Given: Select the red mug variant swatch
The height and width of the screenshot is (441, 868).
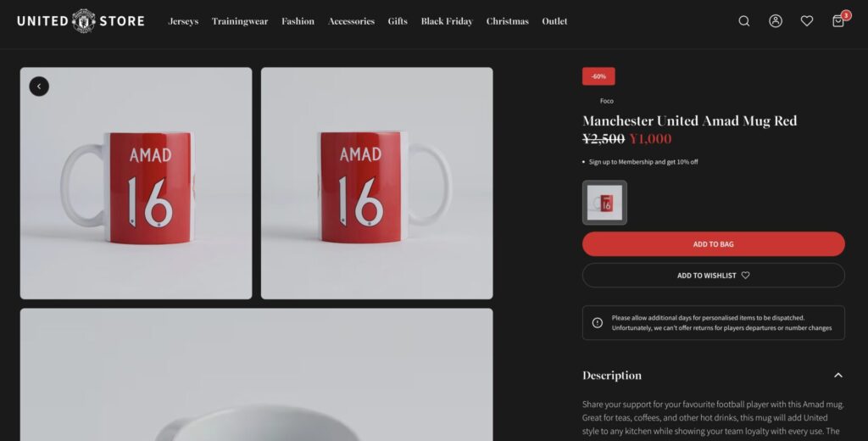Looking at the screenshot, I should [604, 203].
